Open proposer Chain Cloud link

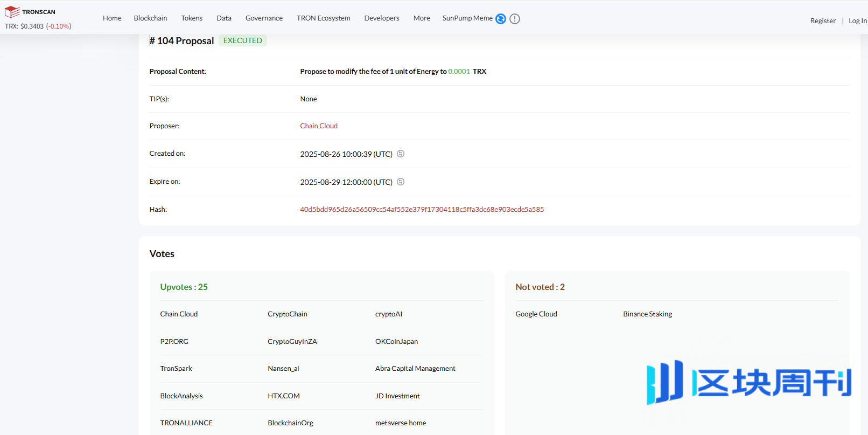coord(319,126)
